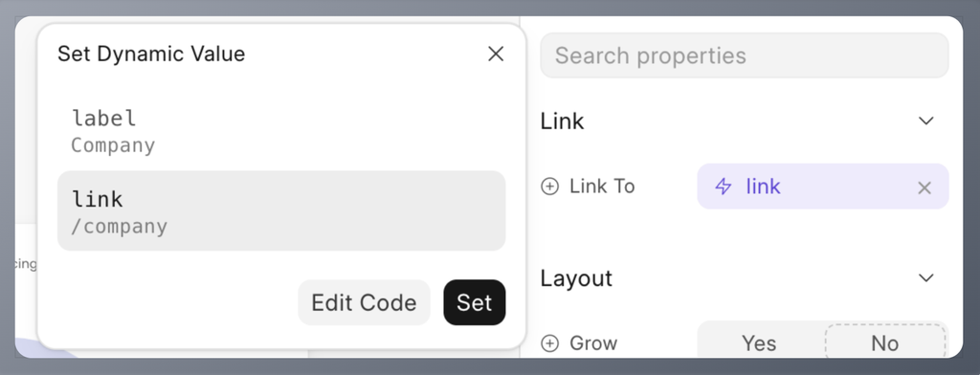The width and height of the screenshot is (980, 375).
Task: Click the Edit Code button
Action: coord(364,302)
